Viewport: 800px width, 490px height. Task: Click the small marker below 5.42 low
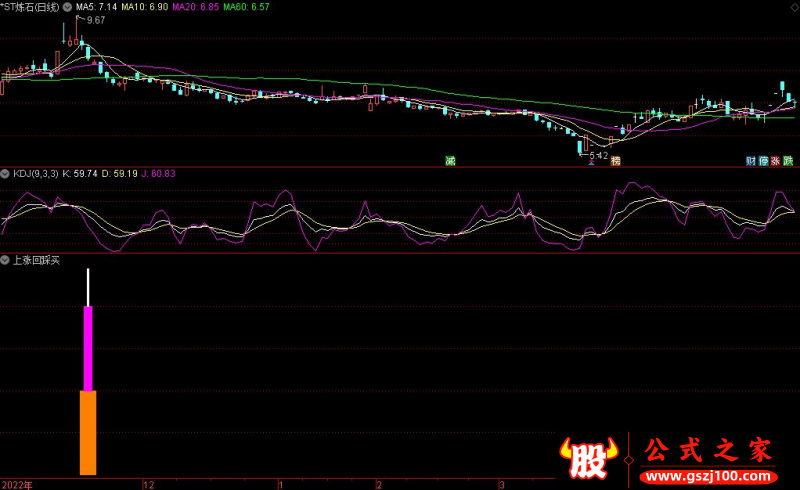(x=590, y=162)
